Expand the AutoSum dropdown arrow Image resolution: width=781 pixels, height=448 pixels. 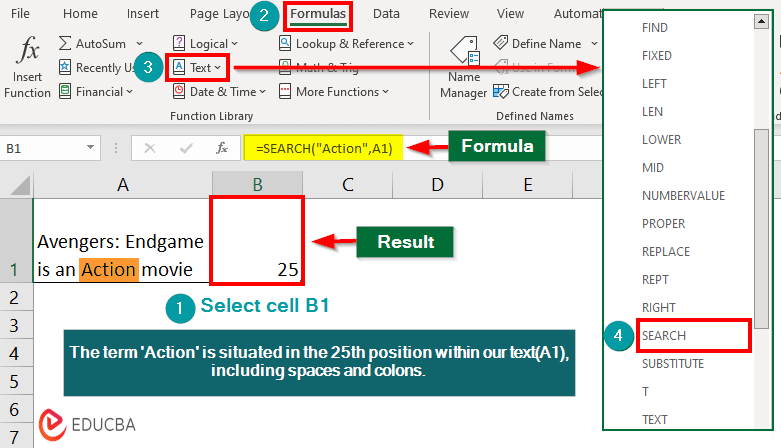(139, 44)
